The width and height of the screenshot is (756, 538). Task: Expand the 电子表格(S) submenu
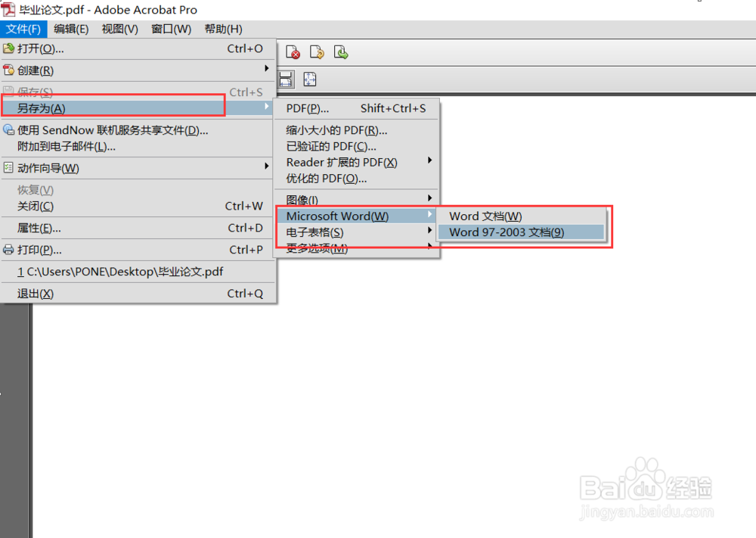coord(356,232)
